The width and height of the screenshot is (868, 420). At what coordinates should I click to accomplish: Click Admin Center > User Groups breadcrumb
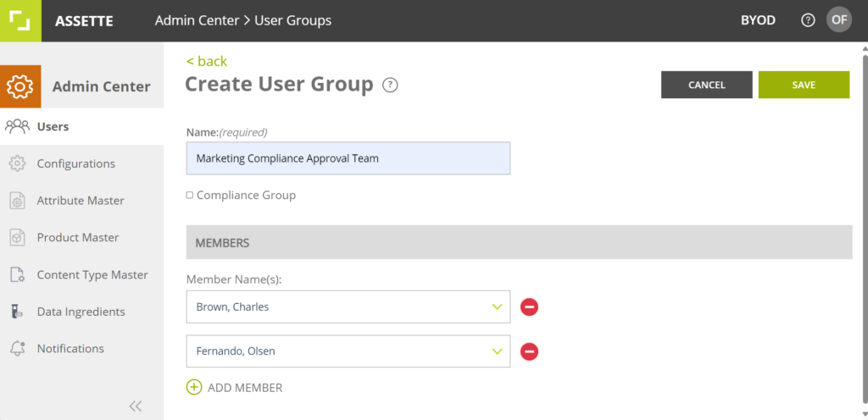point(243,20)
